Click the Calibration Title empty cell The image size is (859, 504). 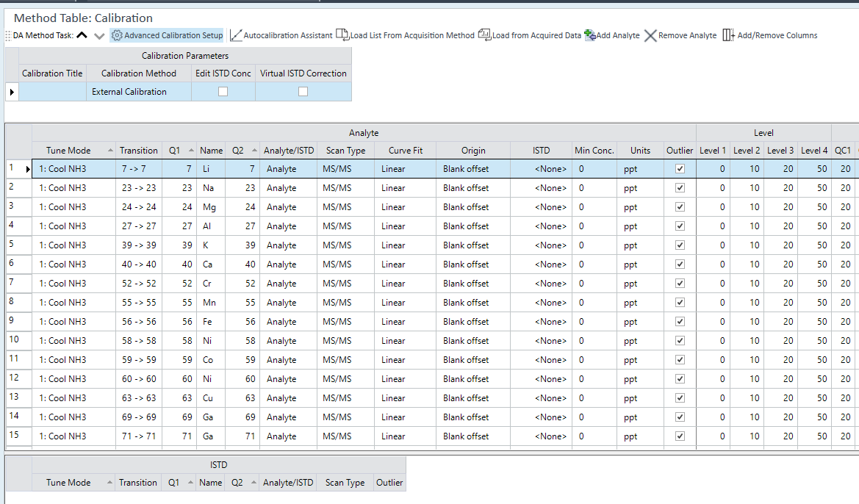coord(53,92)
